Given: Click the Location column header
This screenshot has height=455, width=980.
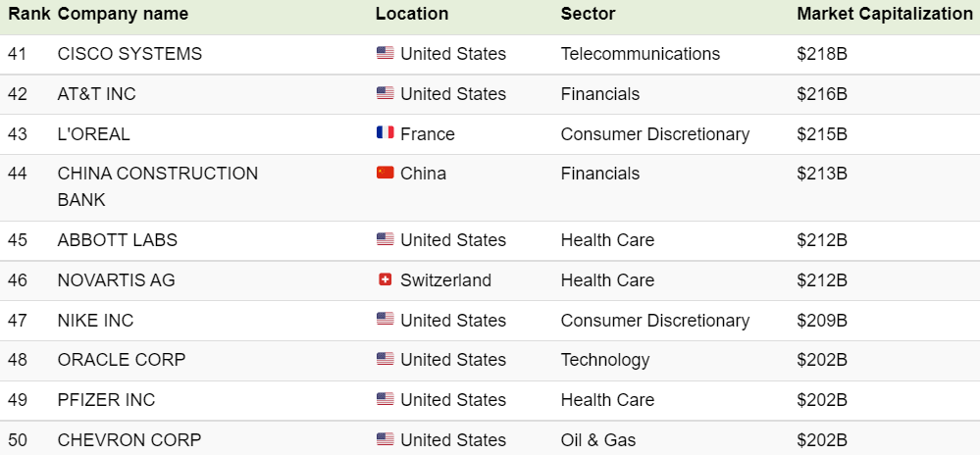Looking at the screenshot, I should pos(412,14).
